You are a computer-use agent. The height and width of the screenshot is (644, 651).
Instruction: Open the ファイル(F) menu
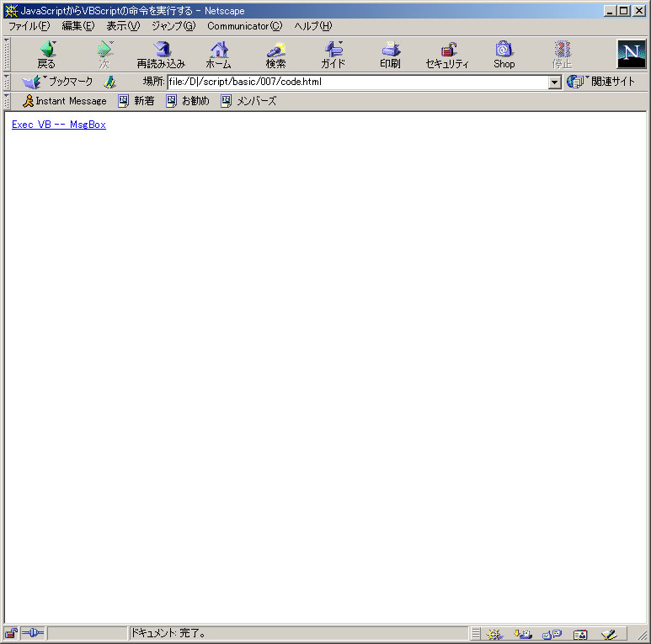[29, 26]
